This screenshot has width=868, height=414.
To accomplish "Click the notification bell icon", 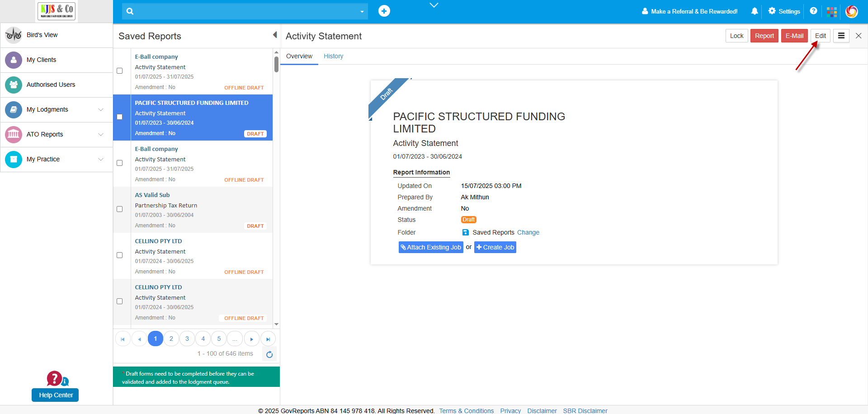I will tap(755, 11).
